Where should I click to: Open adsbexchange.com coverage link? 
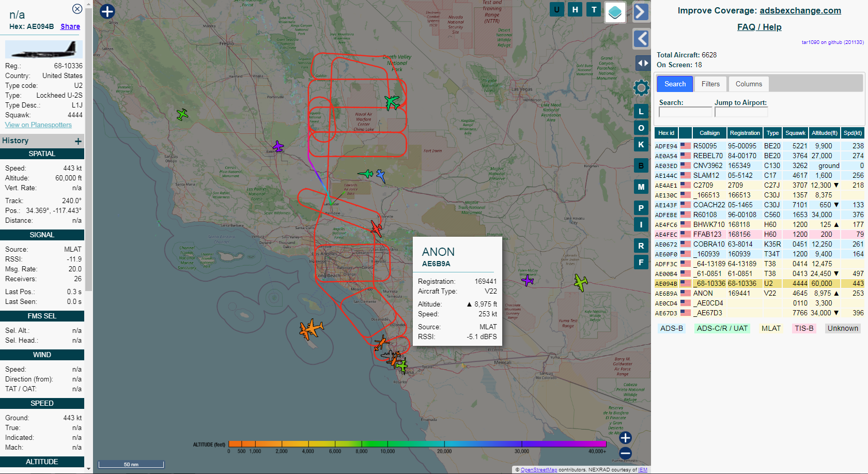[800, 10]
